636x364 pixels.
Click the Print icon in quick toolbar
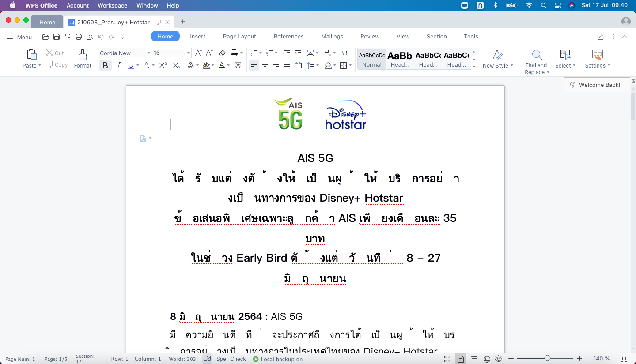(79, 37)
